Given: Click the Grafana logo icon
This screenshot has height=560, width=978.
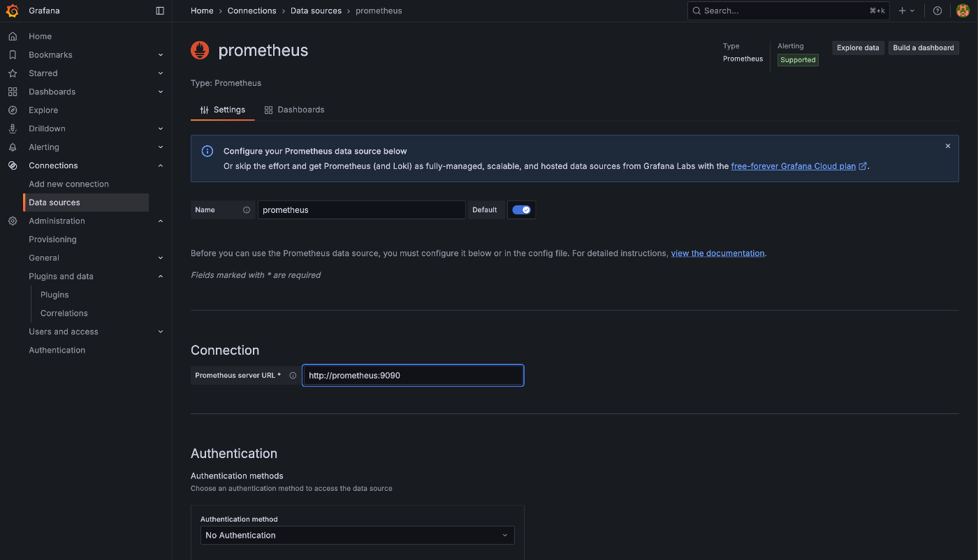Looking at the screenshot, I should 12,10.
